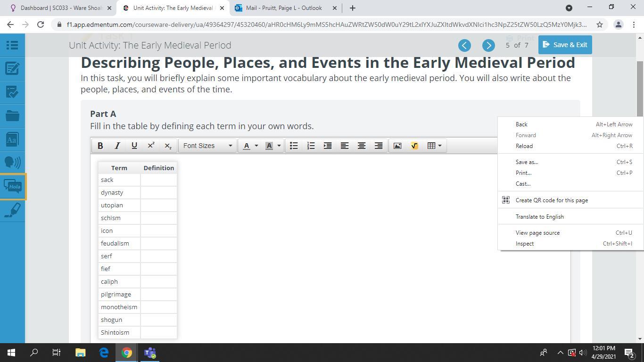Choose Reload from the context menu
Image resolution: width=644 pixels, height=362 pixels.
pyautogui.click(x=571, y=146)
